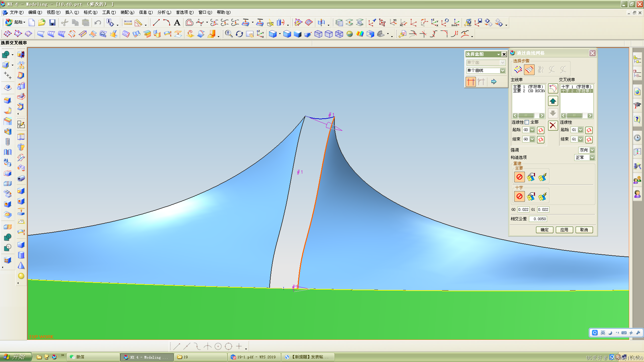644x362 pixels.
Task: Pick face for primary start continuity (起始 G0)
Action: point(540,130)
